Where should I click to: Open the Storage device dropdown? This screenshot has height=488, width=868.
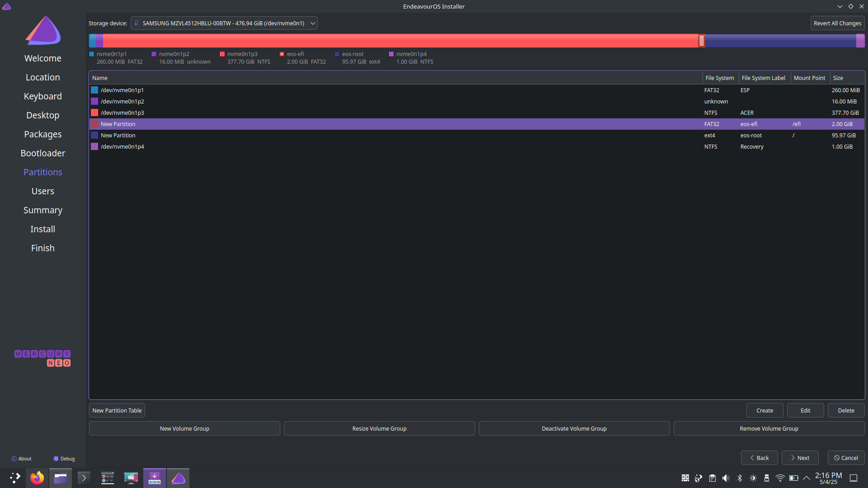point(224,23)
